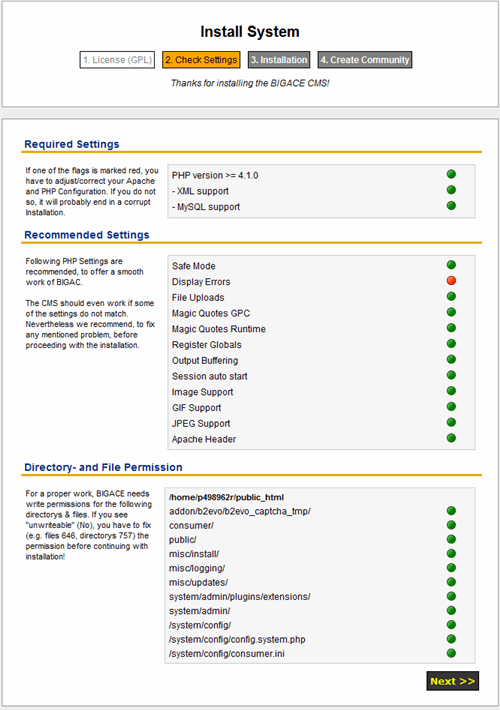Click green dot next to JPEG Support
Viewport: 500px width, 710px height.
pos(451,422)
